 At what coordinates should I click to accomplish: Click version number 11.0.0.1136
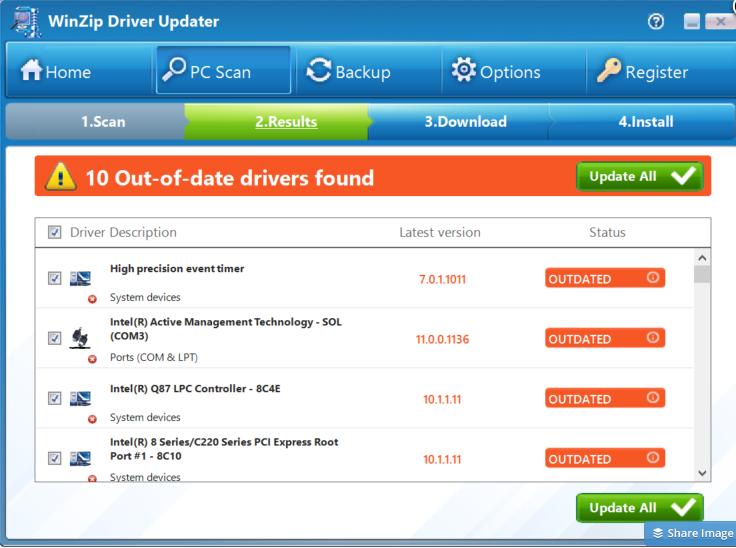[x=443, y=340]
